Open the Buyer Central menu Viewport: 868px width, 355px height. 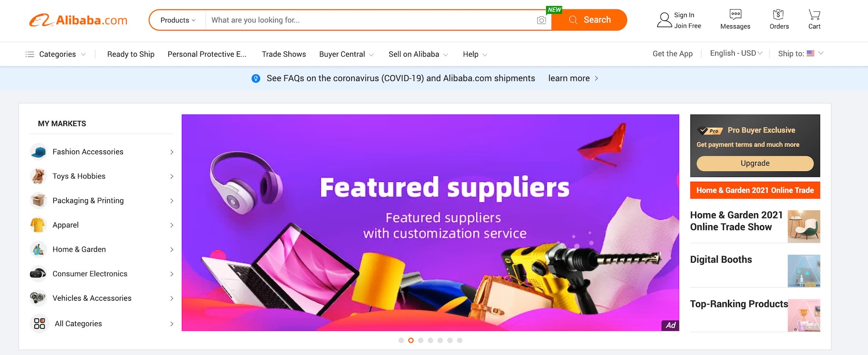point(346,54)
